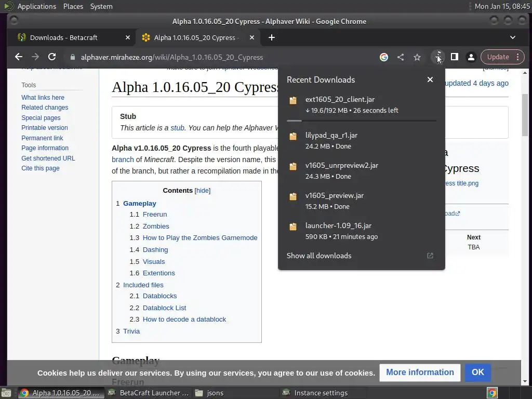The width and height of the screenshot is (532, 399).
Task: Jump to Extentions subsection
Action: pos(159,273)
